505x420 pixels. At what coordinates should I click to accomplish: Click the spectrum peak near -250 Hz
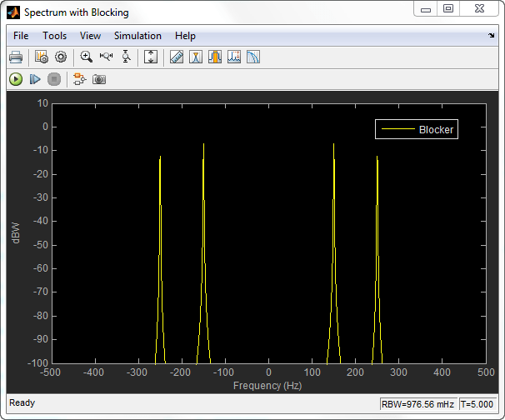click(x=160, y=157)
